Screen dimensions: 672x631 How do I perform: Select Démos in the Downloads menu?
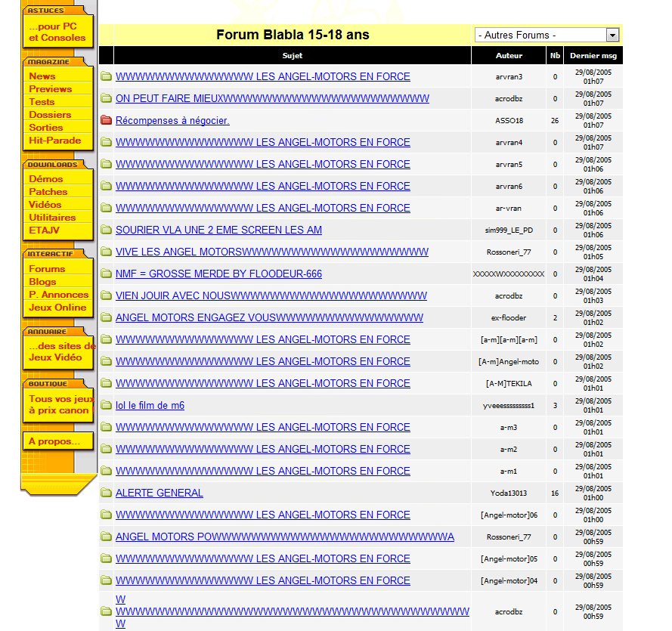coord(46,179)
